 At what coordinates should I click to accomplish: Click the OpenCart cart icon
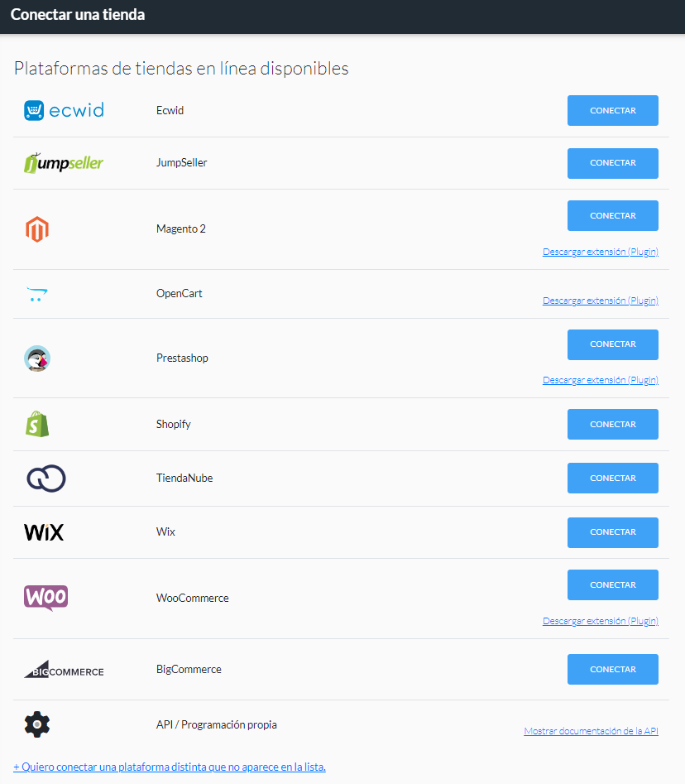36,294
